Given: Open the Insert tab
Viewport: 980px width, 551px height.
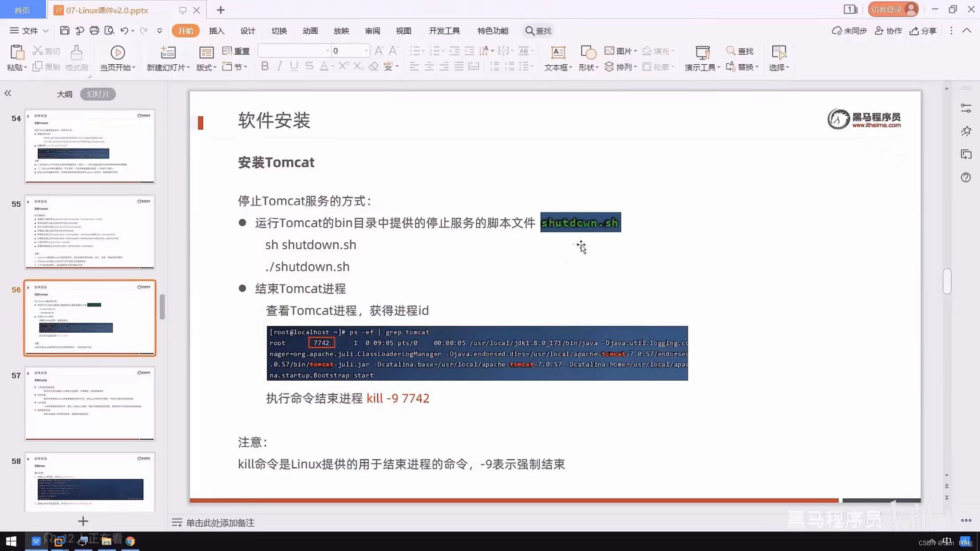Looking at the screenshot, I should pyautogui.click(x=217, y=31).
